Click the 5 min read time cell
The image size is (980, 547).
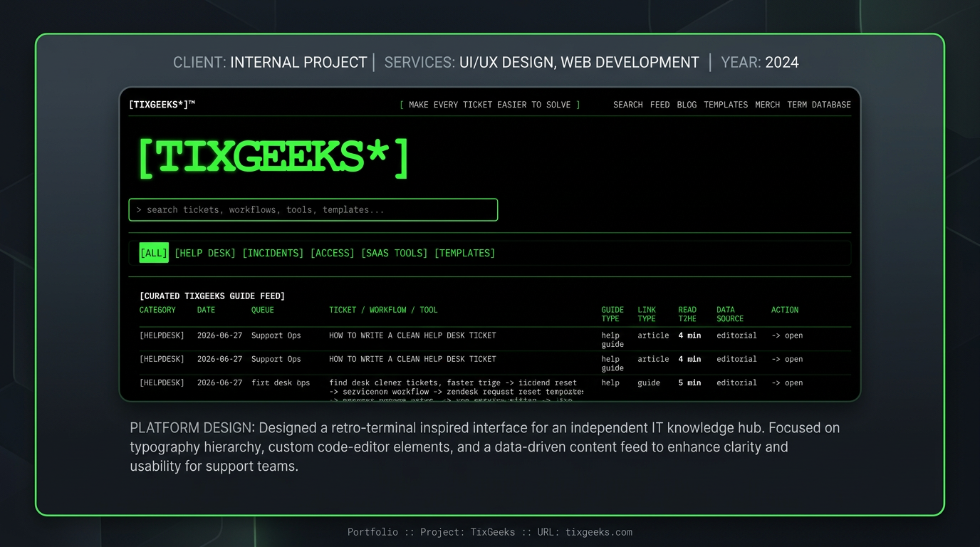pos(689,383)
